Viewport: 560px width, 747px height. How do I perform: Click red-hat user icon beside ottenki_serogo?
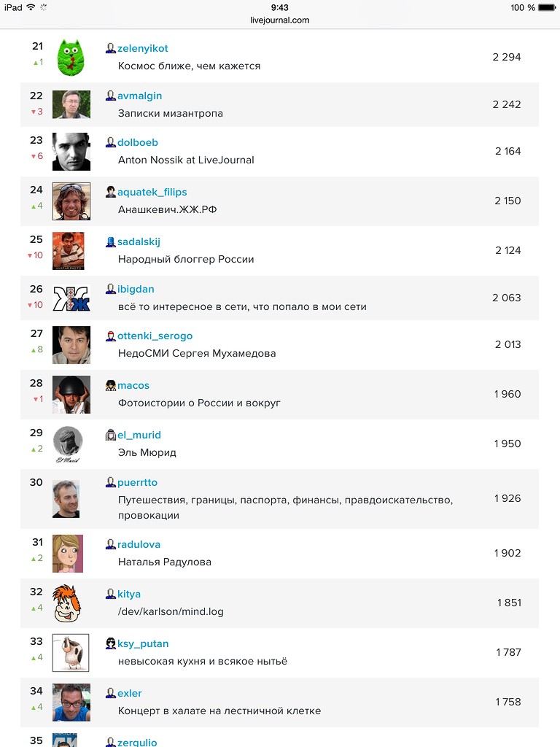pos(111,336)
